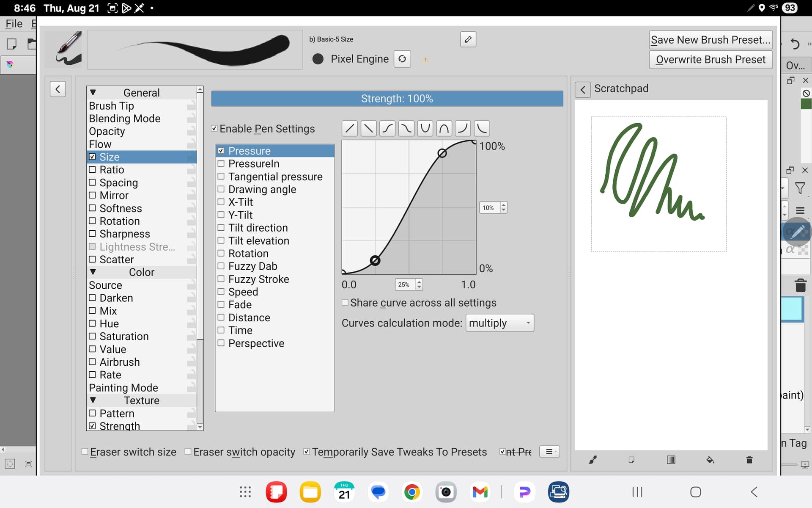Select the L-shaped curve preset
Screen dimensions: 812x508
pyautogui.click(x=482, y=128)
